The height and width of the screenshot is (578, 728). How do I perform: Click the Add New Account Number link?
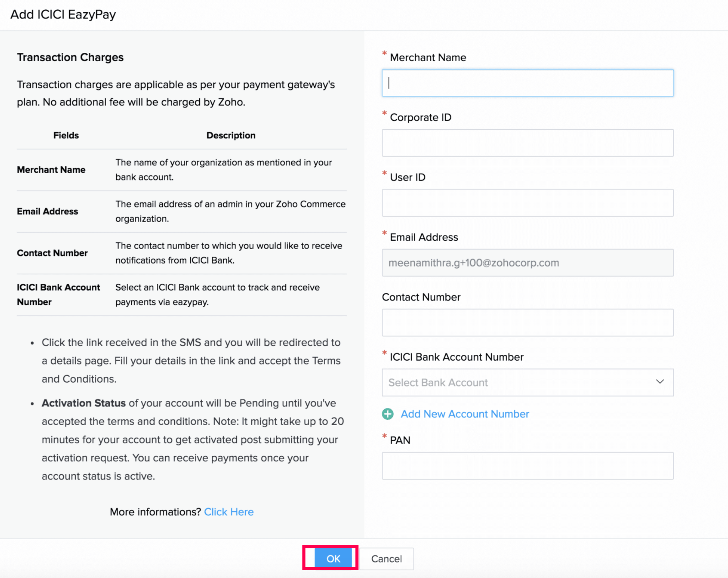465,414
